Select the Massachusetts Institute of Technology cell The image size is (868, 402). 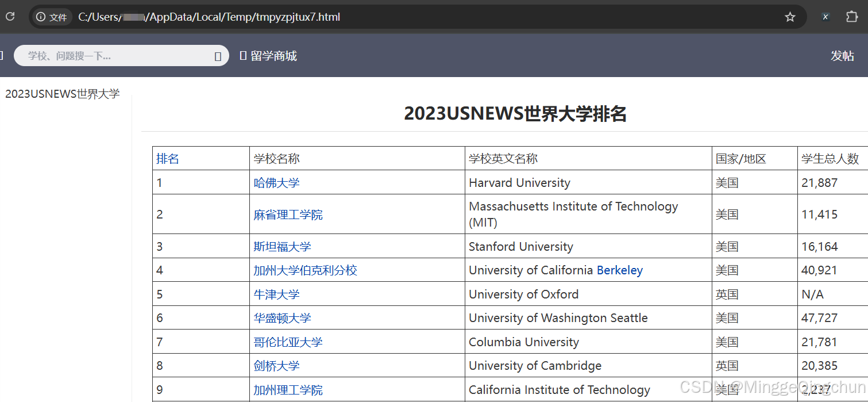click(588, 215)
